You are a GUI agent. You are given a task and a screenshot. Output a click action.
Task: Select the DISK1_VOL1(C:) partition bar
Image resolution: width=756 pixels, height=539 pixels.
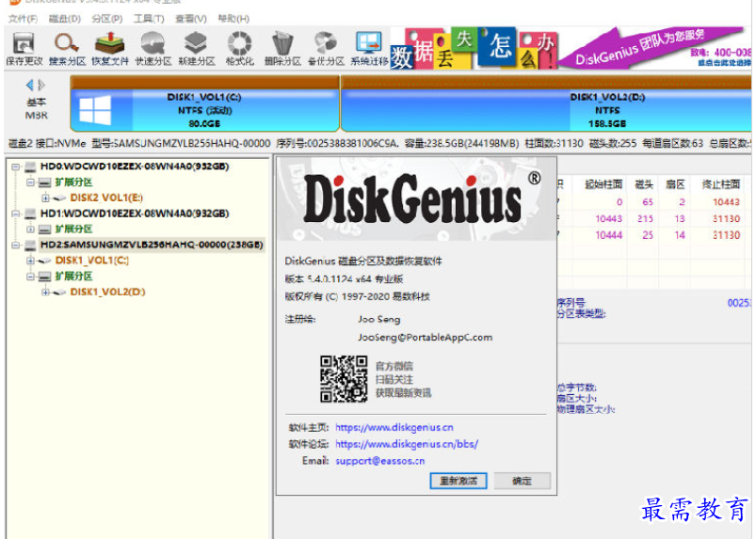coord(204,103)
